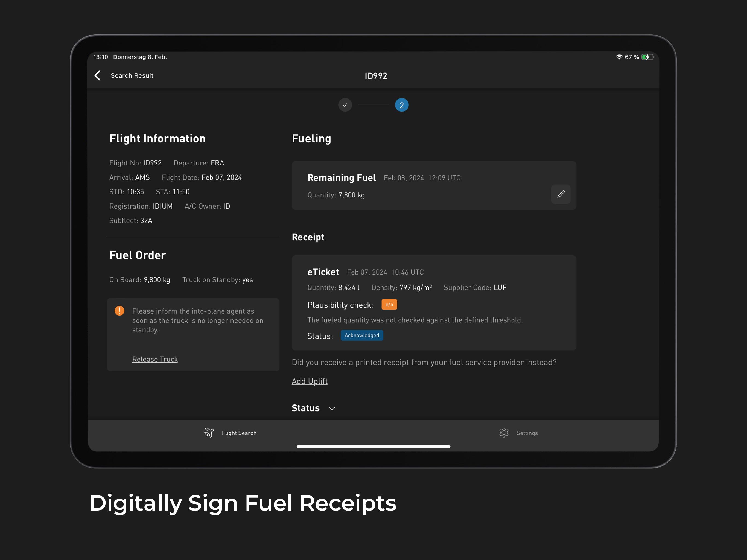Select the STA time 11:50
Screen dimensions: 747x560
point(181,192)
